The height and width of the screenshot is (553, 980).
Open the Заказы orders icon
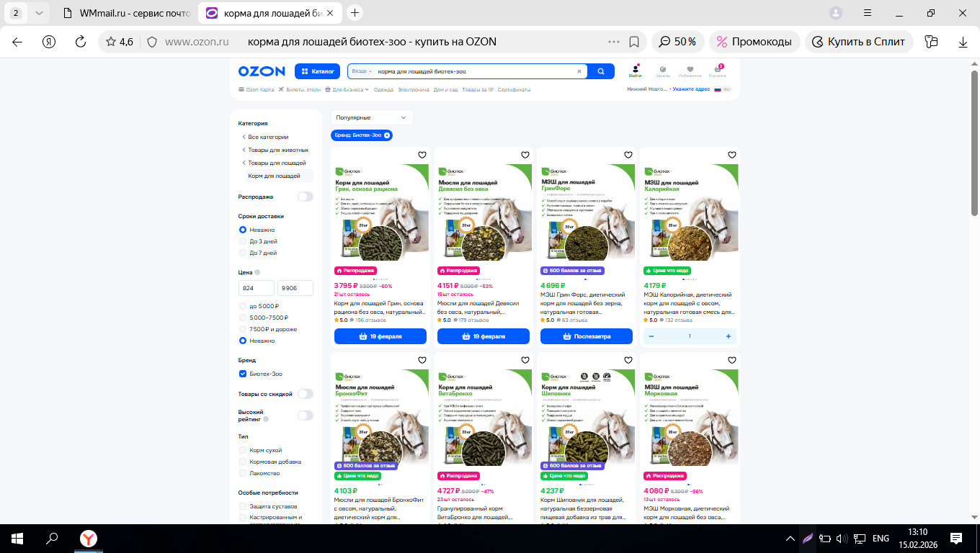(662, 71)
